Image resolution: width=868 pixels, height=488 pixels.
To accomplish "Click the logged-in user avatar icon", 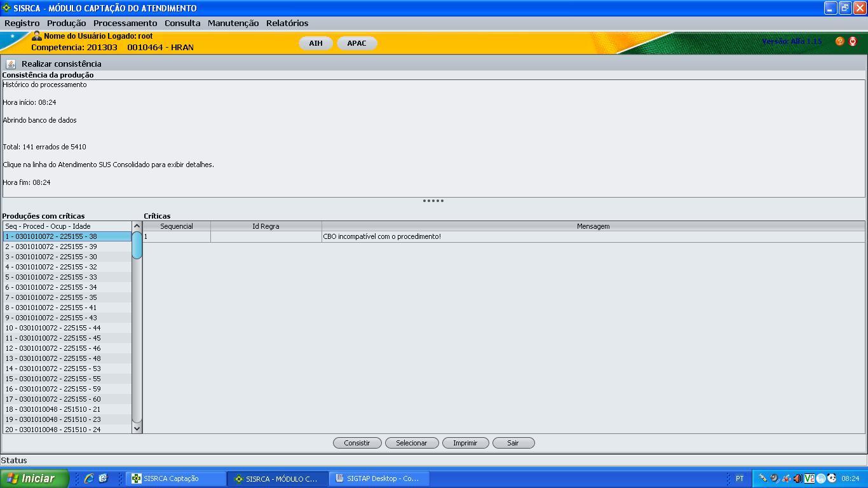I will [x=37, y=36].
